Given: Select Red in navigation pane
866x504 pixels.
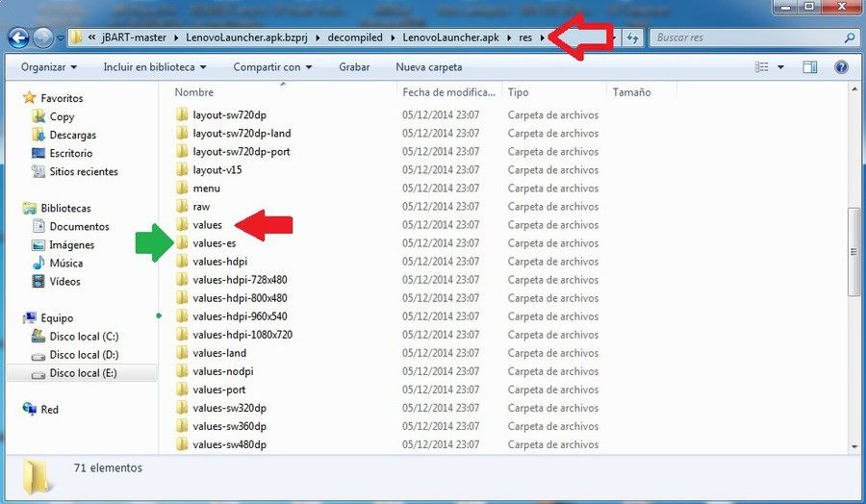Looking at the screenshot, I should tap(49, 410).
